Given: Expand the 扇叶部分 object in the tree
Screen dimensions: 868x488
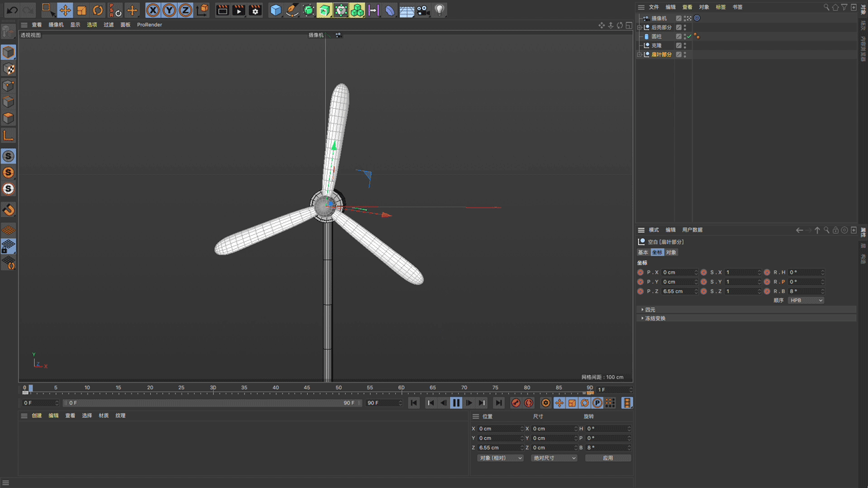Looking at the screenshot, I should pyautogui.click(x=640, y=55).
